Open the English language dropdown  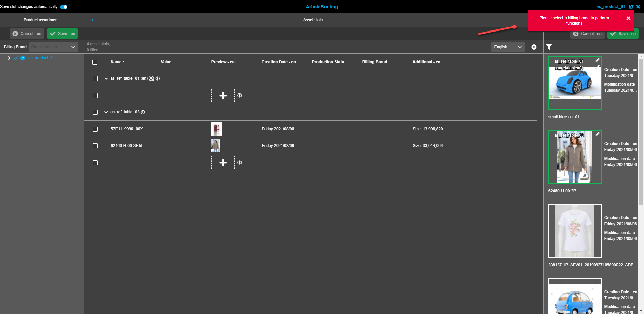507,47
